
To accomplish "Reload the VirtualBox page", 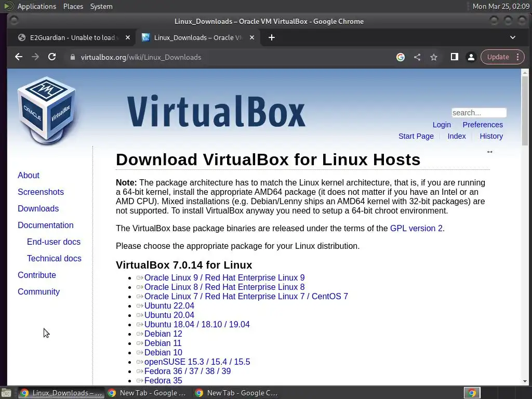I will tap(52, 57).
